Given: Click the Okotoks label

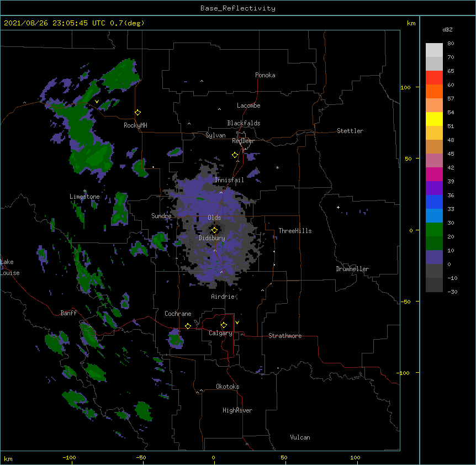Looking at the screenshot, I should tap(228, 387).
